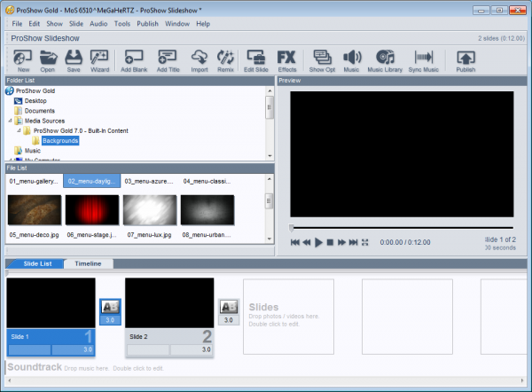Open the Edit menu

[x=34, y=24]
